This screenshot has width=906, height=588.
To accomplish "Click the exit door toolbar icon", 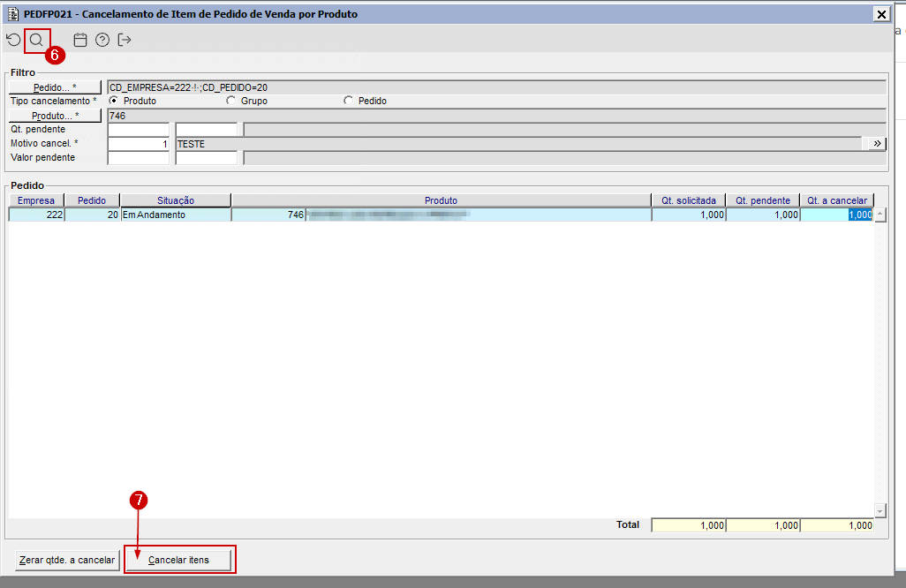I will point(125,40).
